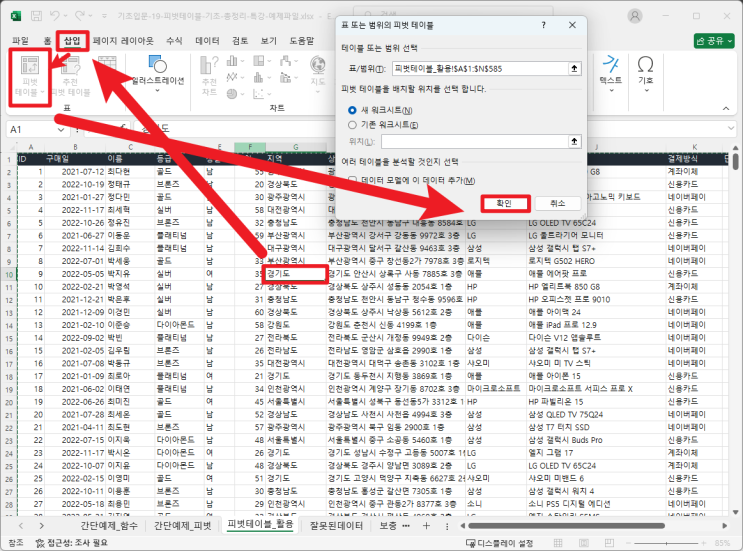Insert a pie or doughnut chart
The height and width of the screenshot is (551, 743).
pyautogui.click(x=232, y=94)
